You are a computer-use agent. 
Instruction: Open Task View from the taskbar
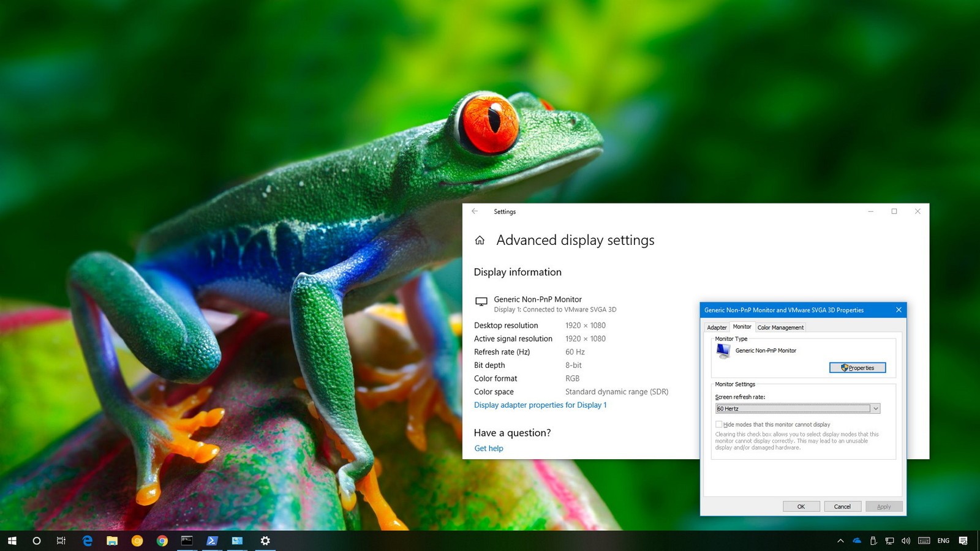click(x=61, y=541)
